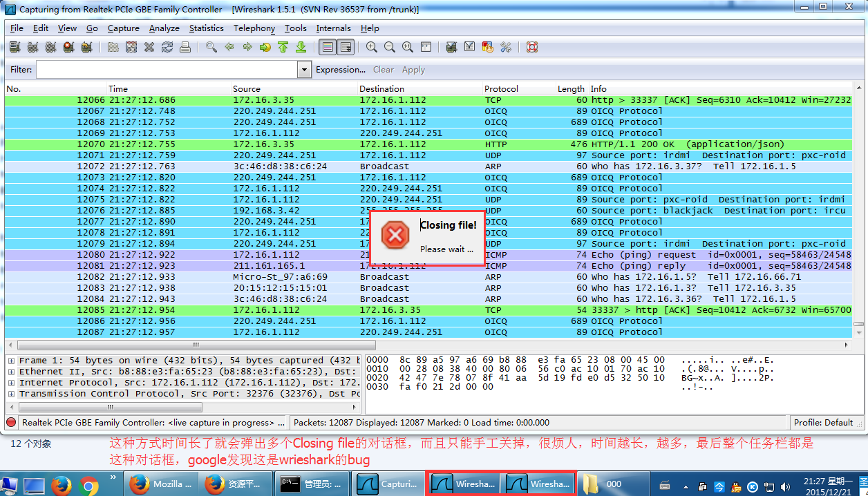868x496 pixels.
Task: Select packet 12066 TCP ACK row
Action: tap(428, 100)
